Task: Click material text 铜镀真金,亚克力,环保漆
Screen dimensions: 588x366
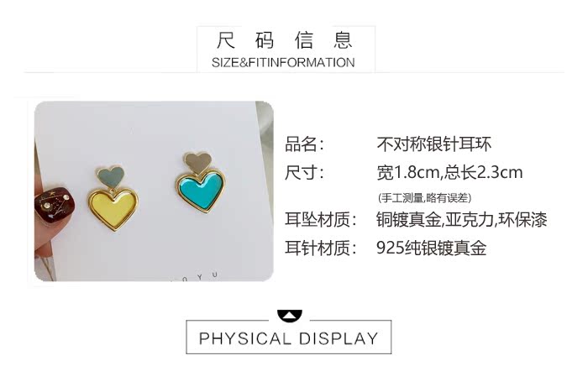Action: pos(462,220)
